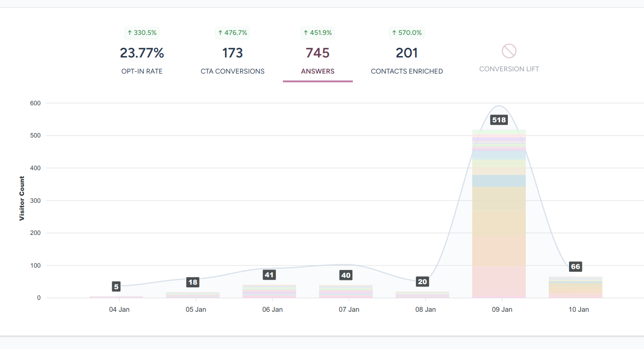Select the Opt-In Rate metric tab
644x349 pixels.
coord(142,58)
